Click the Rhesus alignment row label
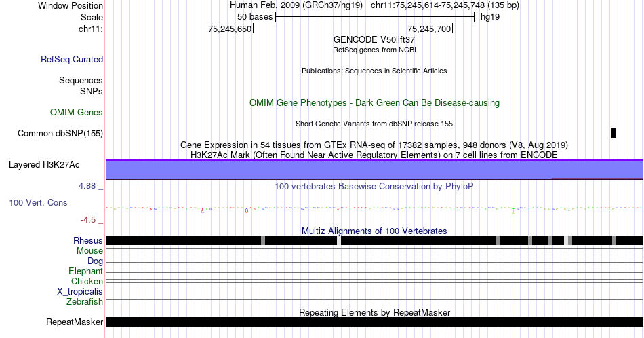644x338 pixels. [x=88, y=240]
